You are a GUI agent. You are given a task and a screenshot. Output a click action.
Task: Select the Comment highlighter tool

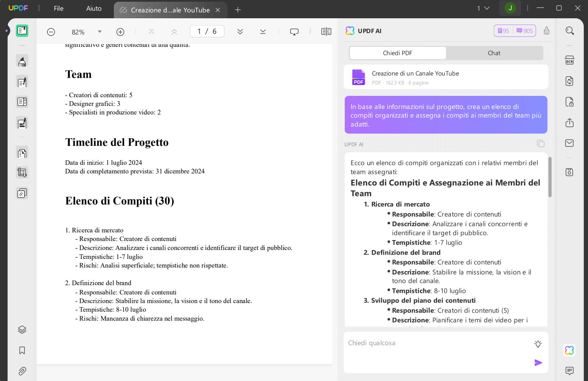tap(22, 61)
